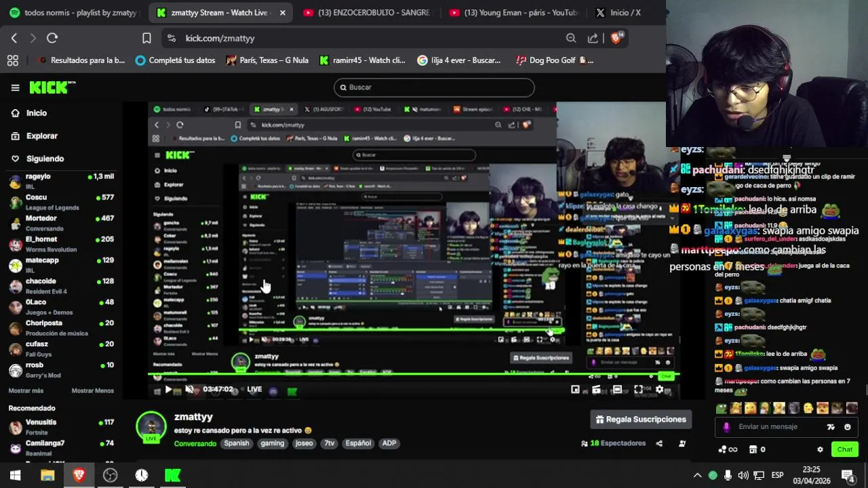The height and width of the screenshot is (488, 868).
Task: Open File Explorer from taskbar
Action: point(47,475)
